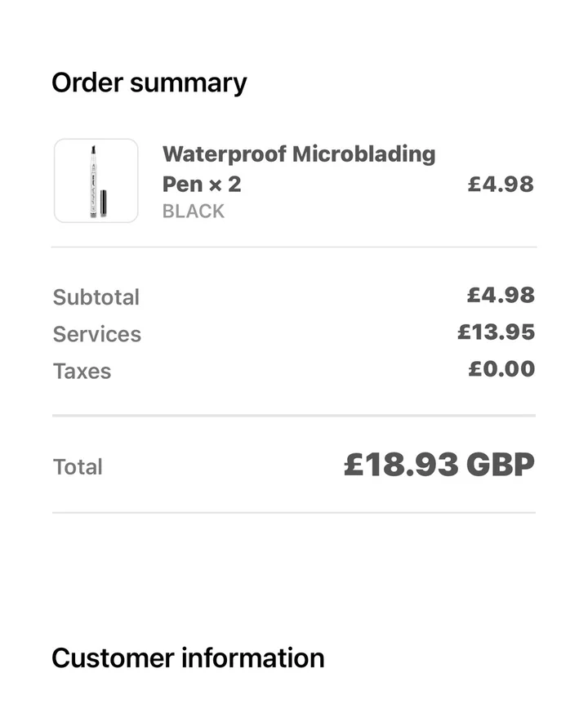This screenshot has height=713, width=588.
Task: Click the £18.93 total figure
Action: (400, 466)
